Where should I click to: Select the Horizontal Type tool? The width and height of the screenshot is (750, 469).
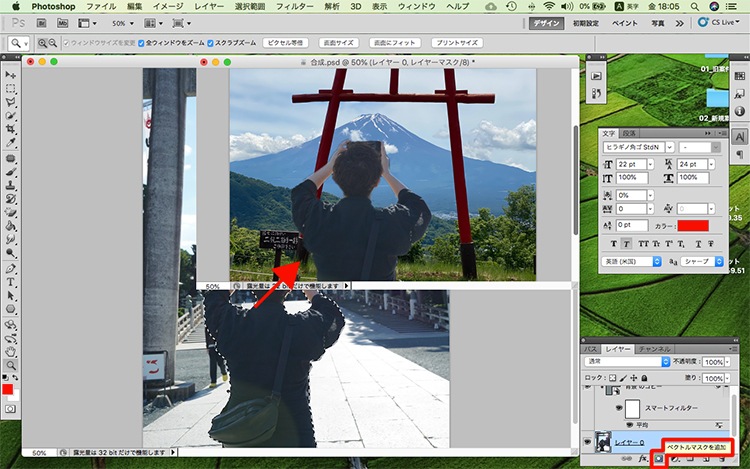[11, 282]
